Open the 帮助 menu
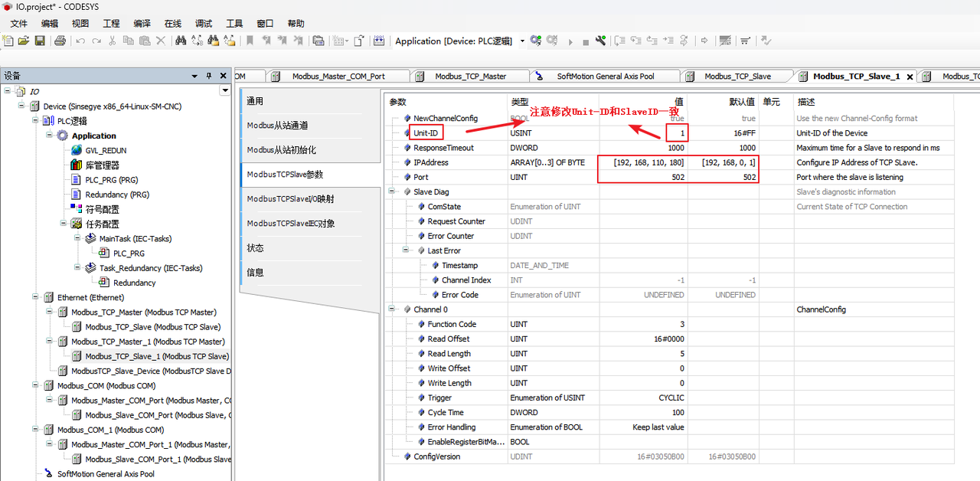Screen dimensions: 980x481 pyautogui.click(x=296, y=24)
